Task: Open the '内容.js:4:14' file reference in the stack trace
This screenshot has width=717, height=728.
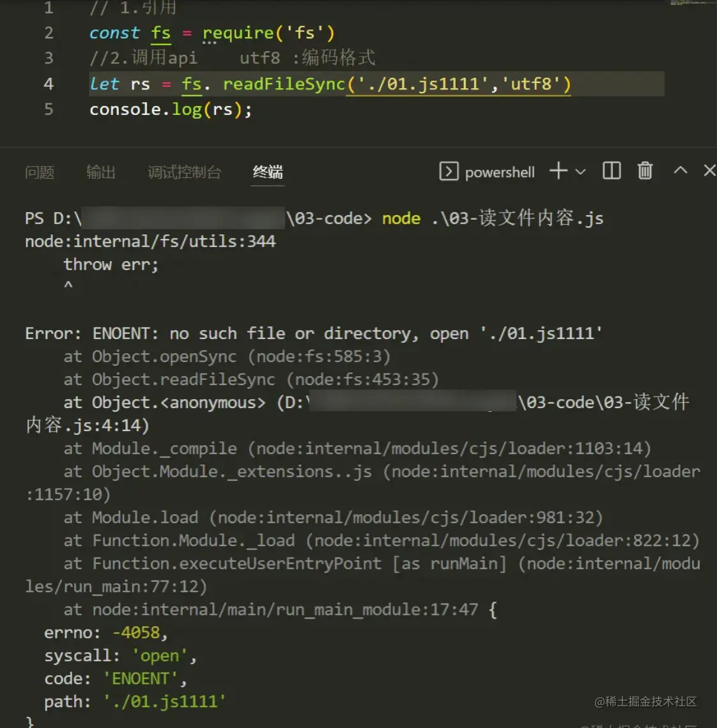Action: pos(88,425)
